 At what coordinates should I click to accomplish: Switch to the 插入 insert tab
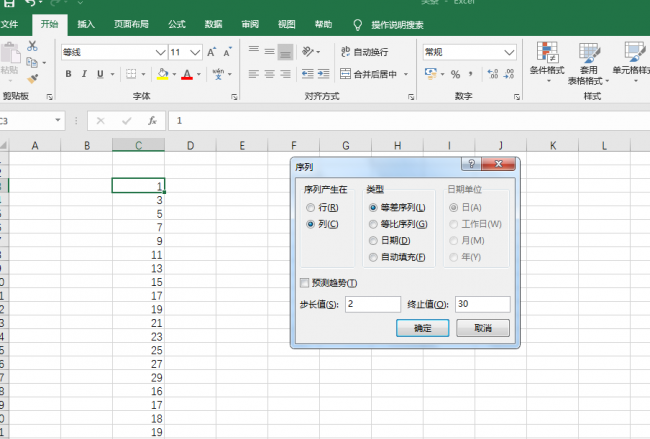coord(86,24)
